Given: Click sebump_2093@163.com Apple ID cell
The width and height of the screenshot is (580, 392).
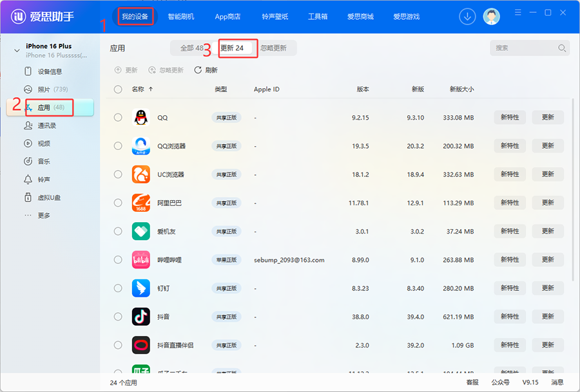Looking at the screenshot, I should [289, 260].
